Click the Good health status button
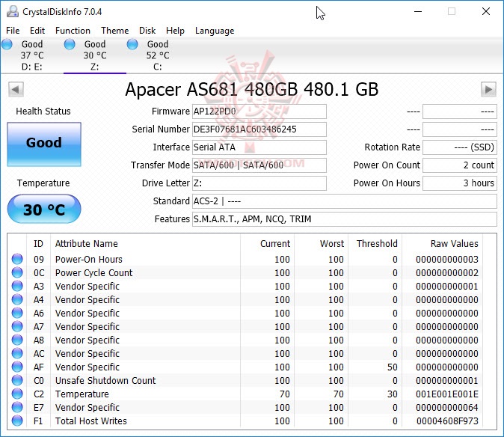Image resolution: width=504 pixels, height=437 pixels. (x=43, y=144)
